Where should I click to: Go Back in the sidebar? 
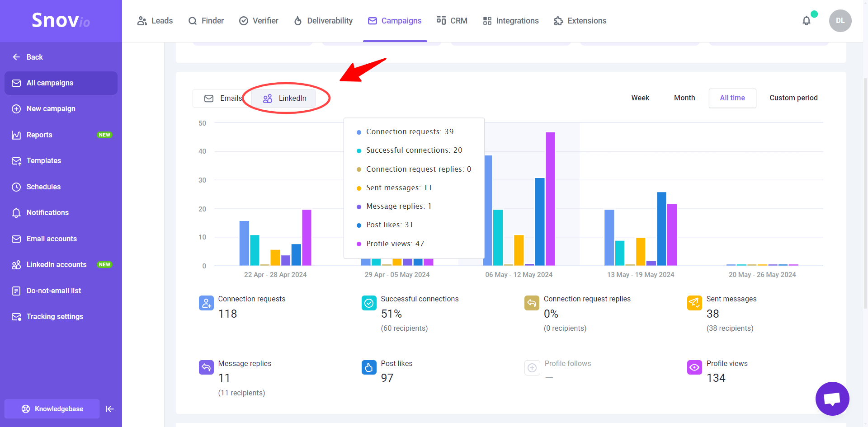pos(28,57)
